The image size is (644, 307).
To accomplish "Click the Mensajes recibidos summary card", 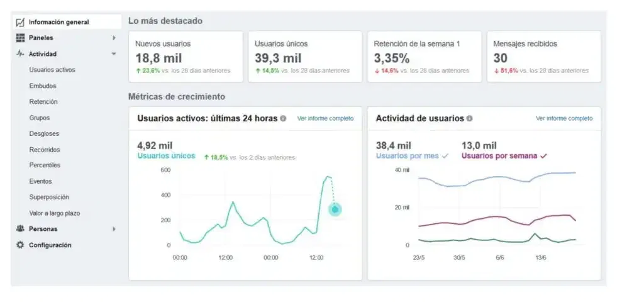I will [x=543, y=57].
